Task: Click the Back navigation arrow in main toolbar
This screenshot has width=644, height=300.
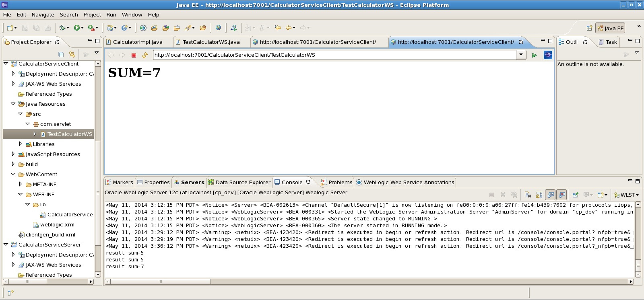Action: [289, 28]
